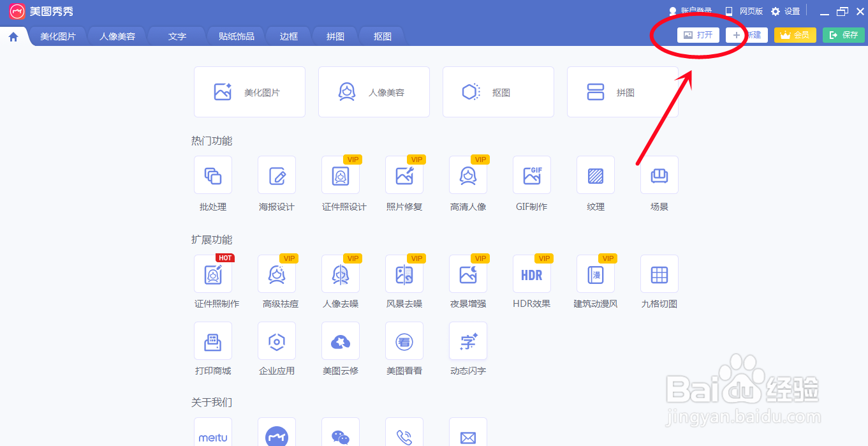
Task: Select the large 拼图 card
Action: pos(622,92)
